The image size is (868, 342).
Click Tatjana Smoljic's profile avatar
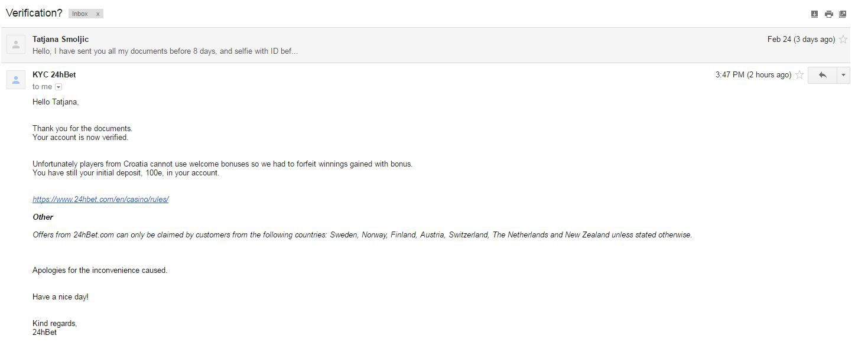[16, 44]
